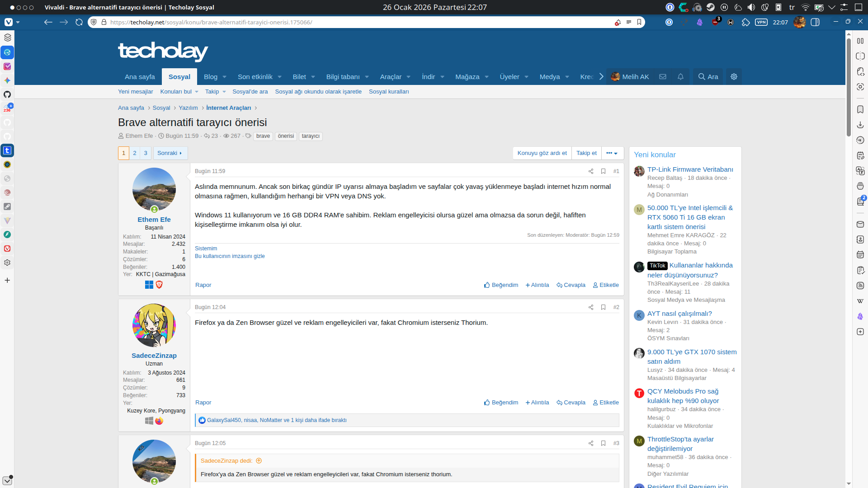Viewport: 868px width, 488px height.
Task: Open the Mail panel in right sidebar
Action: [860, 224]
